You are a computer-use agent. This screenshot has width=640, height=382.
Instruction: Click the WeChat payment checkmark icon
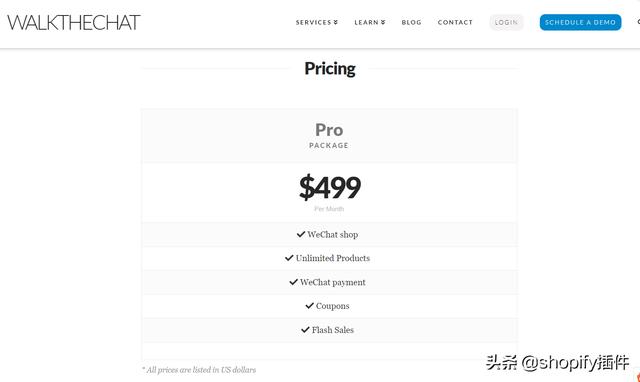tap(293, 282)
